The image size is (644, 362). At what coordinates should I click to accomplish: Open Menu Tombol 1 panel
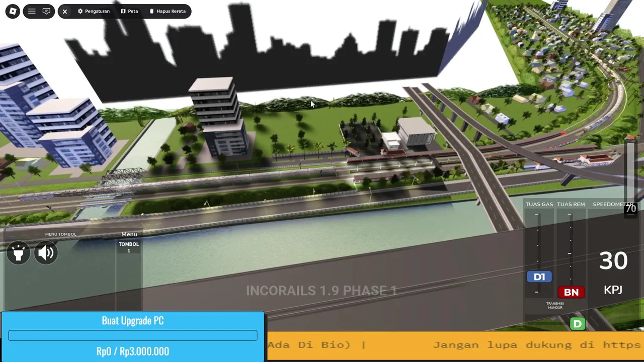pyautogui.click(x=129, y=247)
